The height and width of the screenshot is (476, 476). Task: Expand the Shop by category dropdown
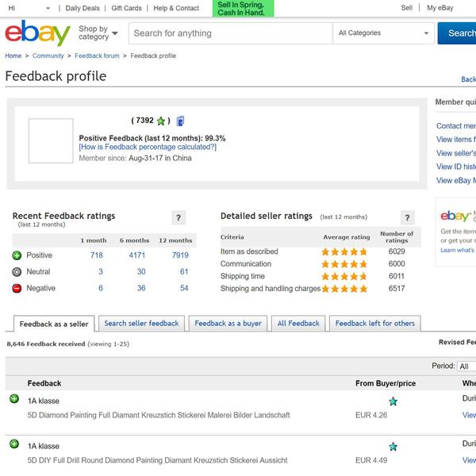tap(98, 33)
